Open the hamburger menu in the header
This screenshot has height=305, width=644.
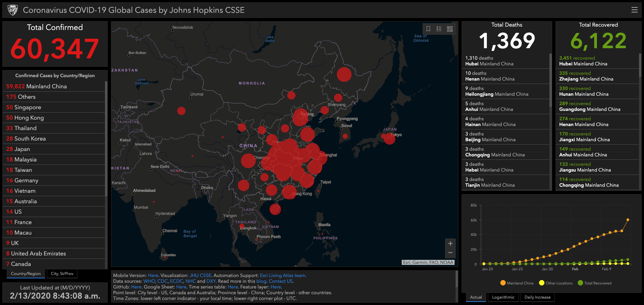pos(634,10)
